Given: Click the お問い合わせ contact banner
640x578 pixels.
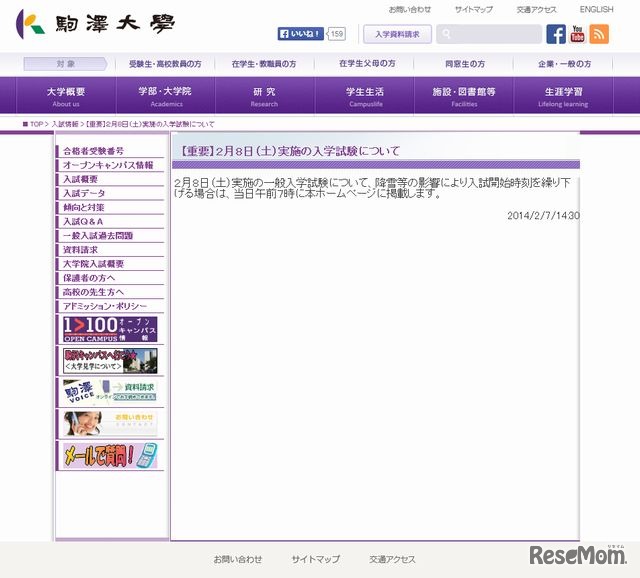Looking at the screenshot, I should coord(110,423).
